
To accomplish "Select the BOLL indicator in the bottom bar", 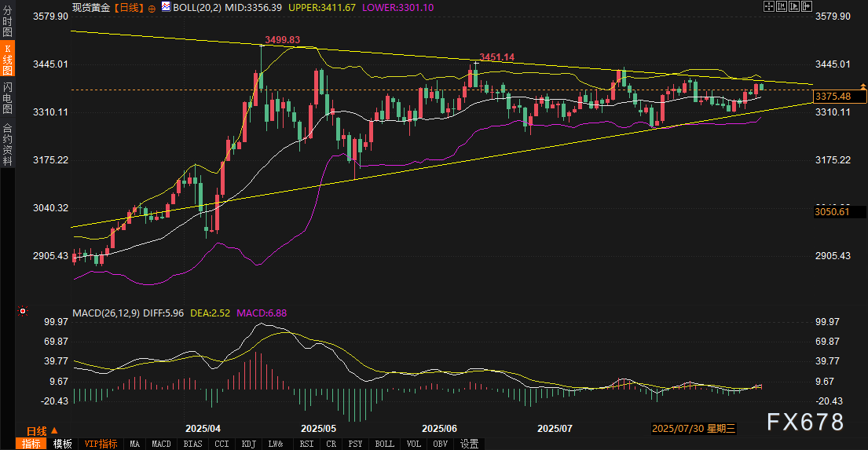I will [x=384, y=444].
